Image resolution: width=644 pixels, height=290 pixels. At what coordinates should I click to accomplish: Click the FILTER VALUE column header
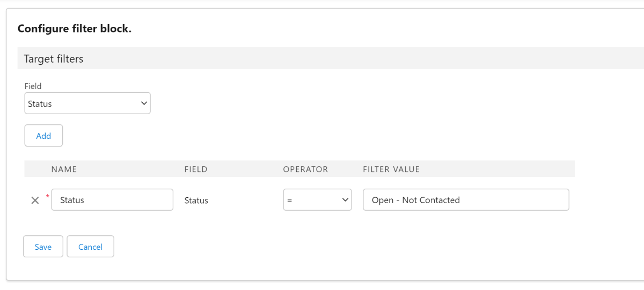pyautogui.click(x=391, y=169)
